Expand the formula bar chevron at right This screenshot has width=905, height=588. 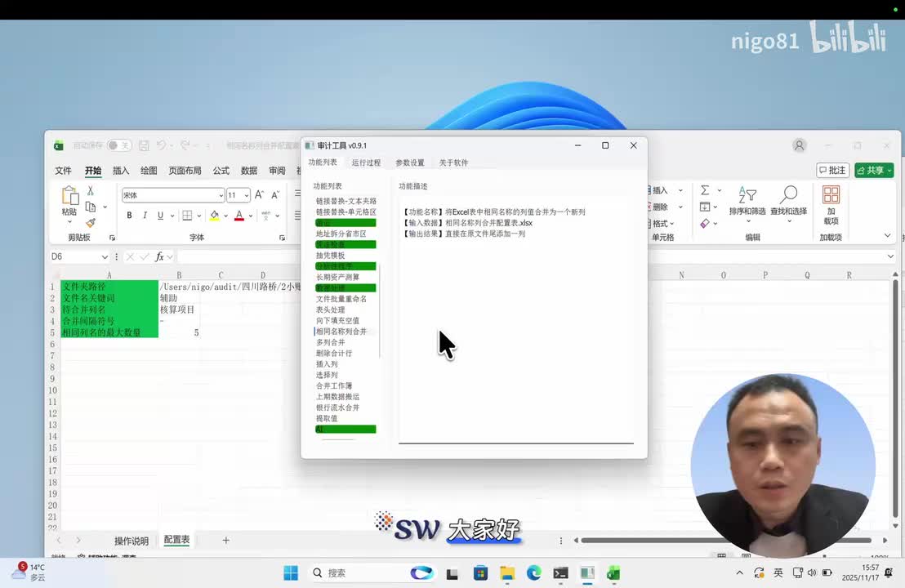point(890,256)
